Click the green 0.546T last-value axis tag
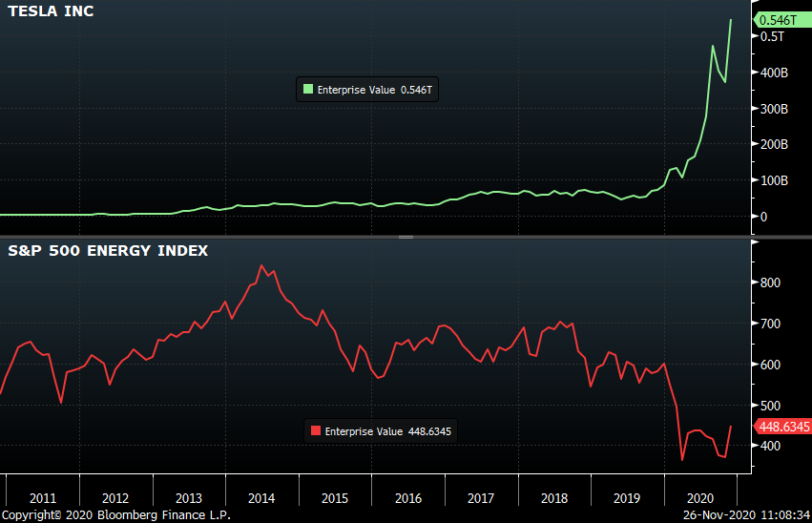The width and height of the screenshot is (812, 523). [781, 19]
